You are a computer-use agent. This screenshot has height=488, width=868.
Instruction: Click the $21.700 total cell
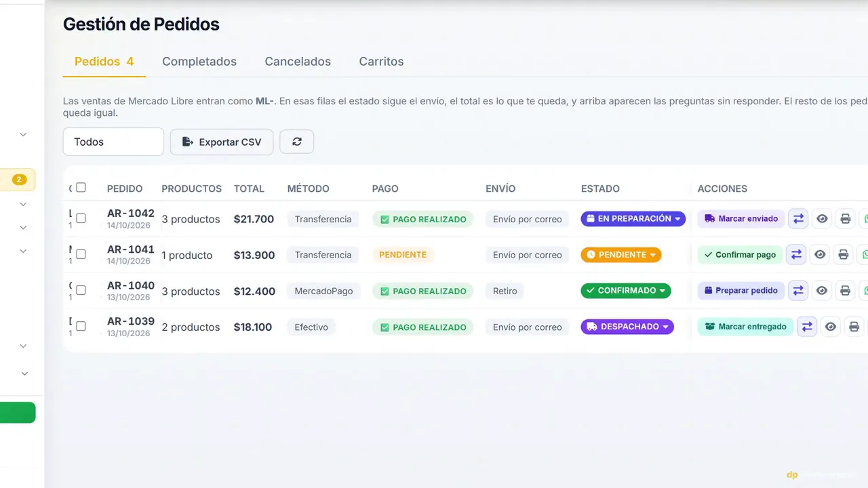(x=254, y=219)
